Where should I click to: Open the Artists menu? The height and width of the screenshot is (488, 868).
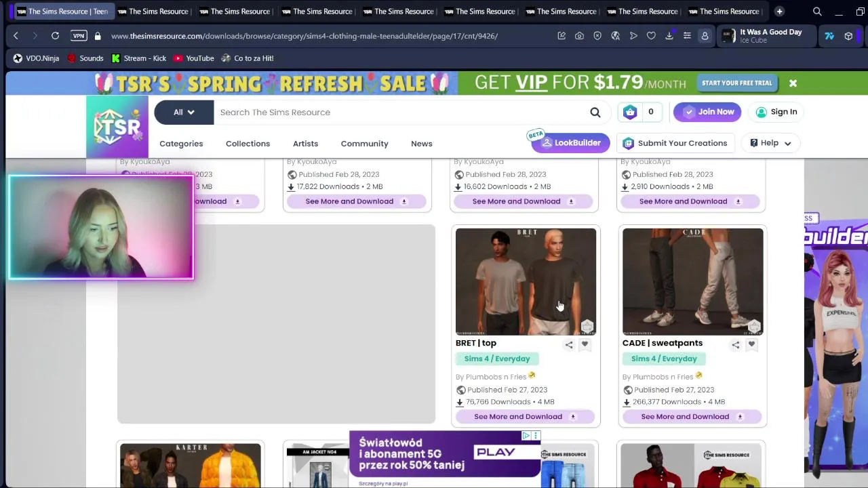click(x=305, y=144)
